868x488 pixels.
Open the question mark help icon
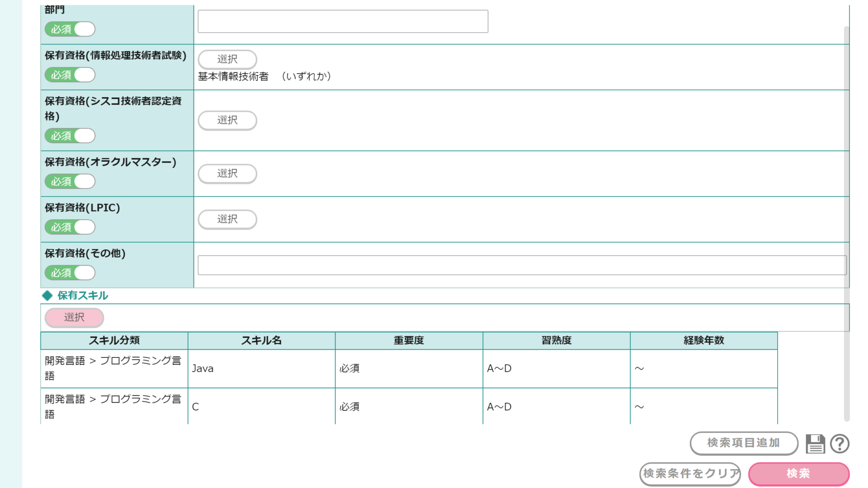pyautogui.click(x=840, y=444)
